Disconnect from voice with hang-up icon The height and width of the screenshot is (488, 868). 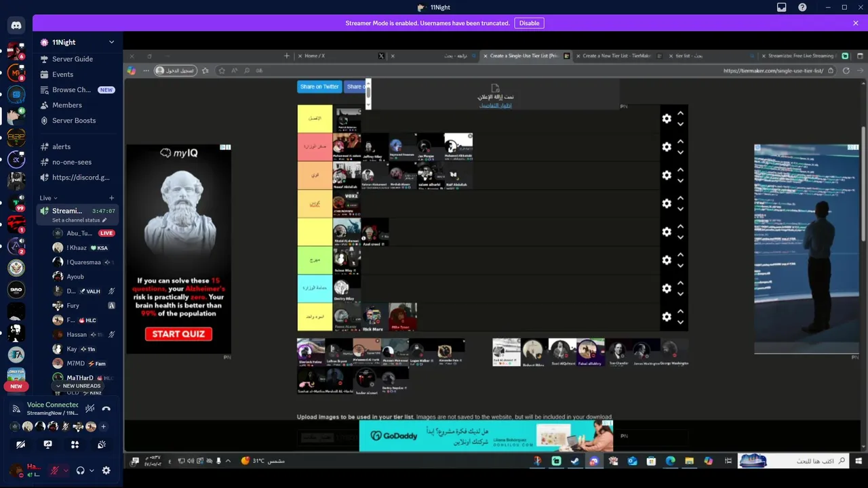pyautogui.click(x=106, y=409)
